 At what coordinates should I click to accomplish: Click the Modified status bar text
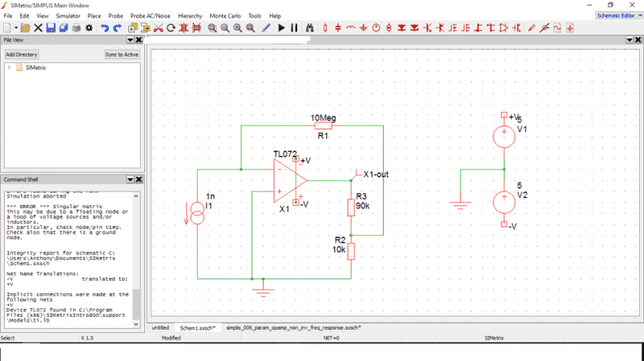[x=171, y=338]
